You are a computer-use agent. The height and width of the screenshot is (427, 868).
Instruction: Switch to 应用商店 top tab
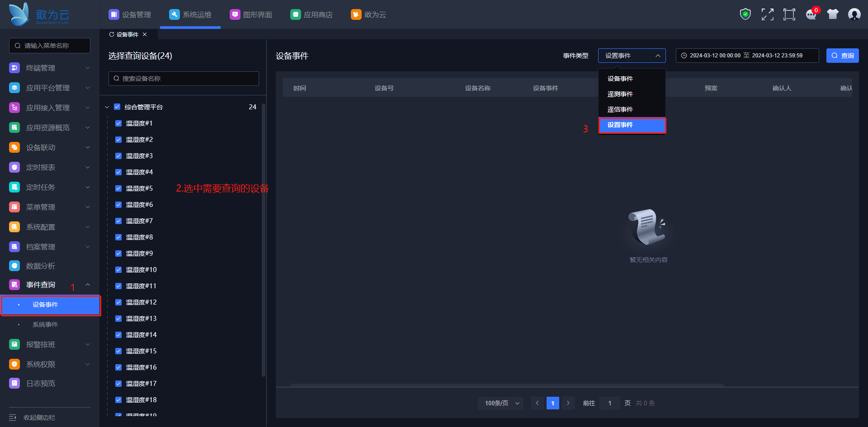[311, 14]
